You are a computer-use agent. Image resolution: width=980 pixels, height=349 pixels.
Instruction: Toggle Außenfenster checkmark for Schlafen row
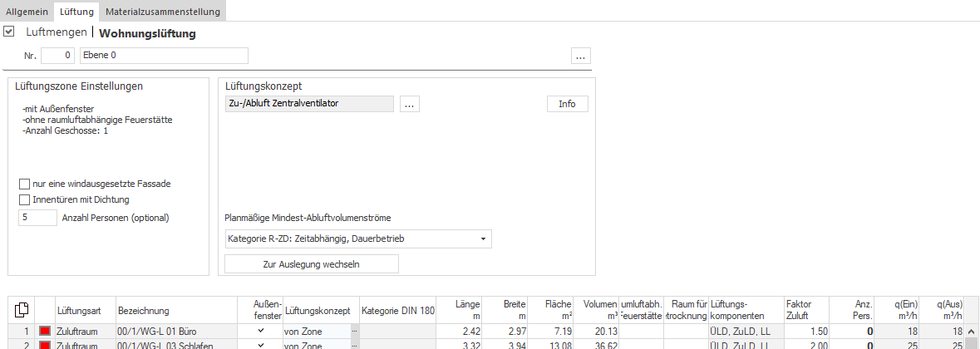coord(261,345)
